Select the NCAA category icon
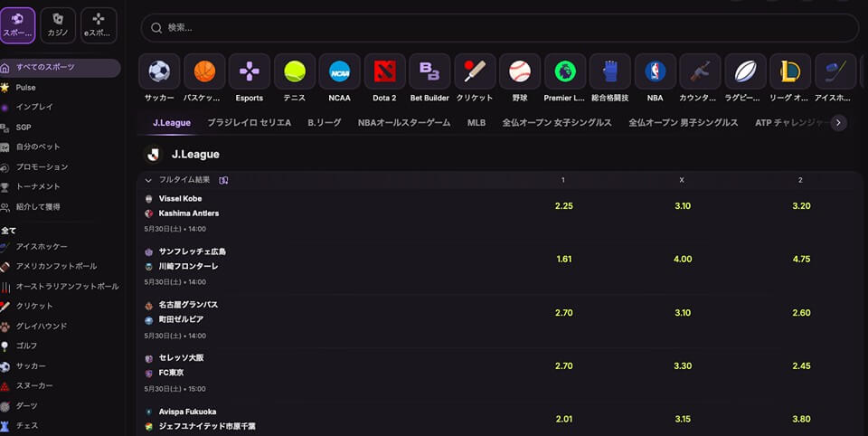The image size is (868, 436). (x=339, y=71)
